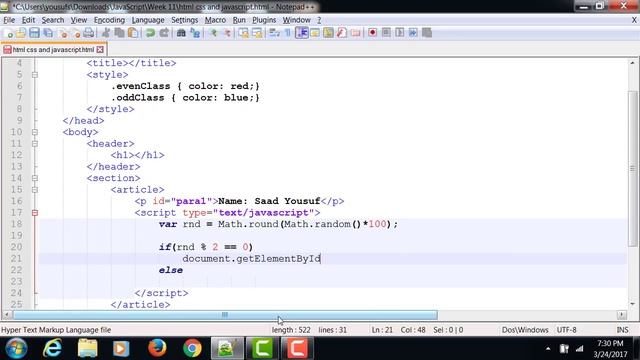Collapse the header fold marker line 11
Image resolution: width=640 pixels, height=360 pixels.
click(35, 144)
